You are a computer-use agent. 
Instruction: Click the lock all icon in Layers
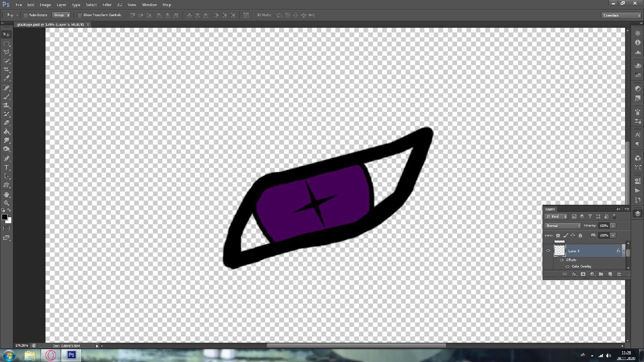point(580,235)
